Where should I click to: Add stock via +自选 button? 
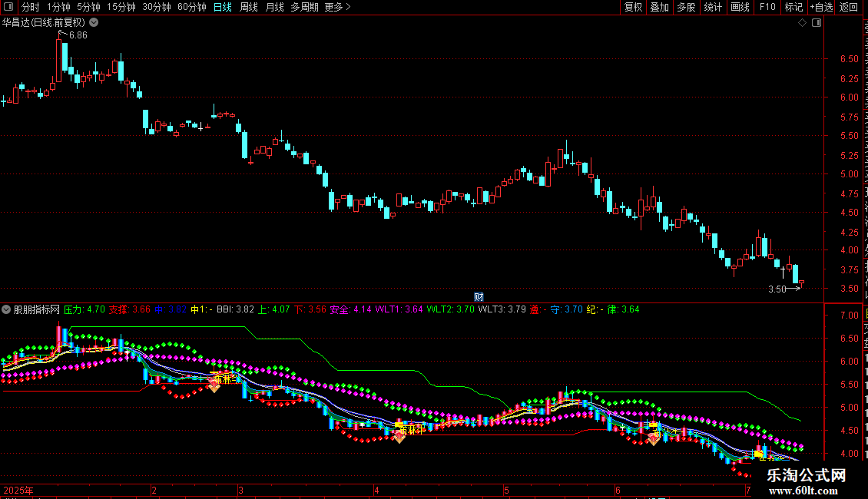coord(821,7)
